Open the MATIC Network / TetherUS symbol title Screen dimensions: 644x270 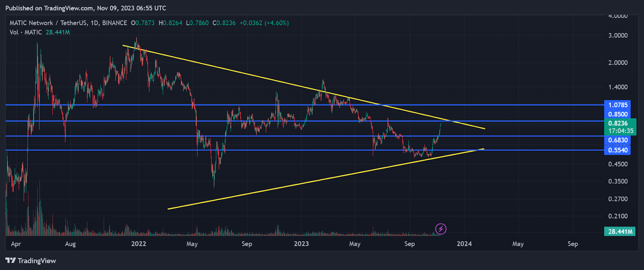(x=48, y=23)
